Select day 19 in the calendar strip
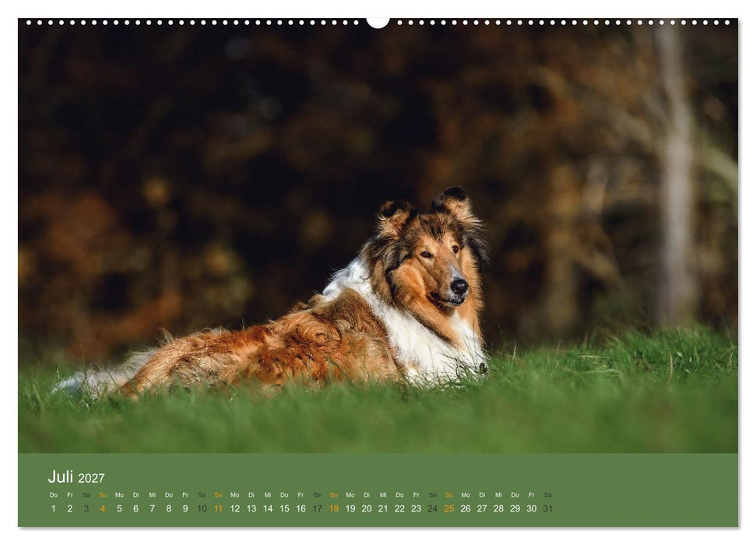This screenshot has width=756, height=545. coord(350,508)
